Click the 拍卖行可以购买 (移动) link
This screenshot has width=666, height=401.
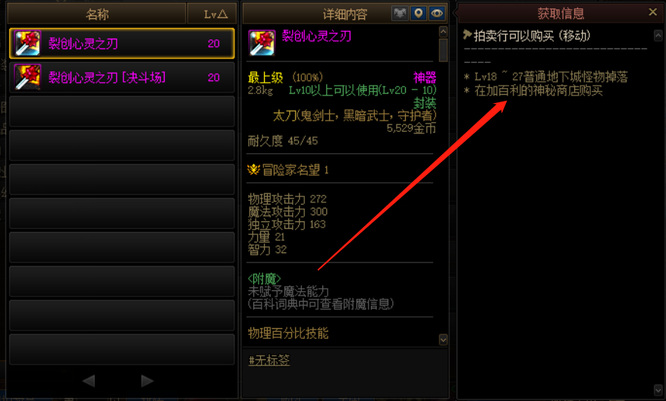pos(532,36)
